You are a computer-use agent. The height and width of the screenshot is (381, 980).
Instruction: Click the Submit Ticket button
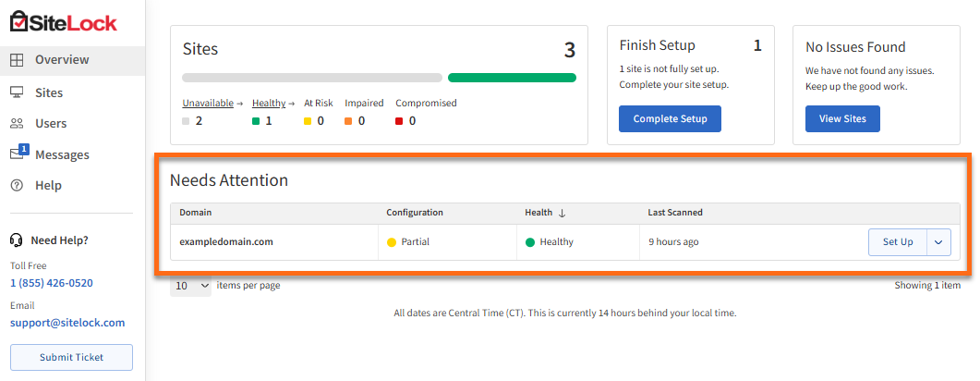coord(71,357)
